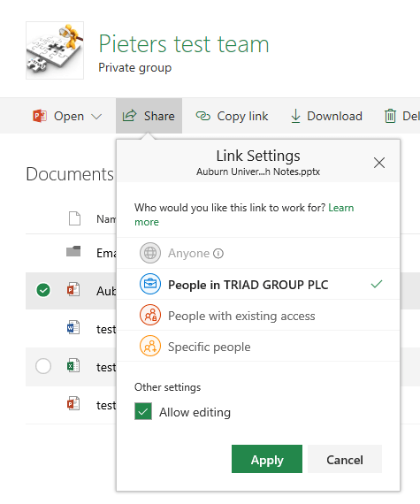Click the Link Settings title
The width and height of the screenshot is (420, 504).
pos(258,156)
